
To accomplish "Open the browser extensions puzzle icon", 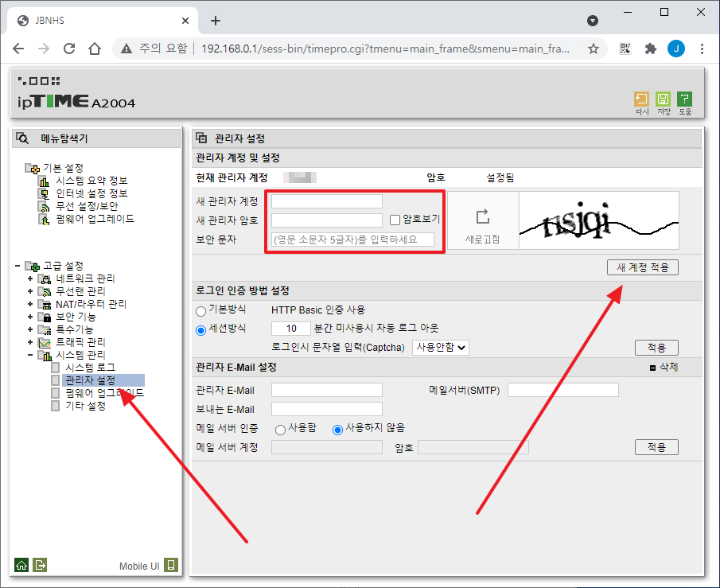I will [650, 49].
